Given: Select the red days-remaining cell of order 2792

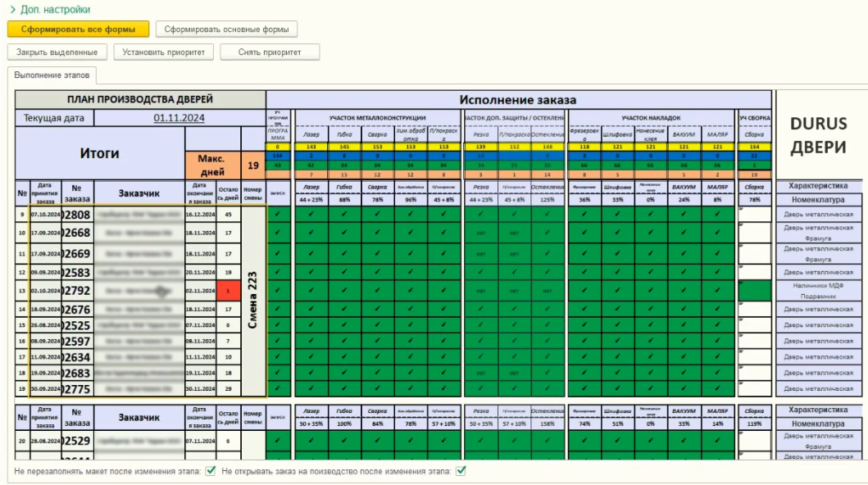Looking at the screenshot, I should 229,290.
